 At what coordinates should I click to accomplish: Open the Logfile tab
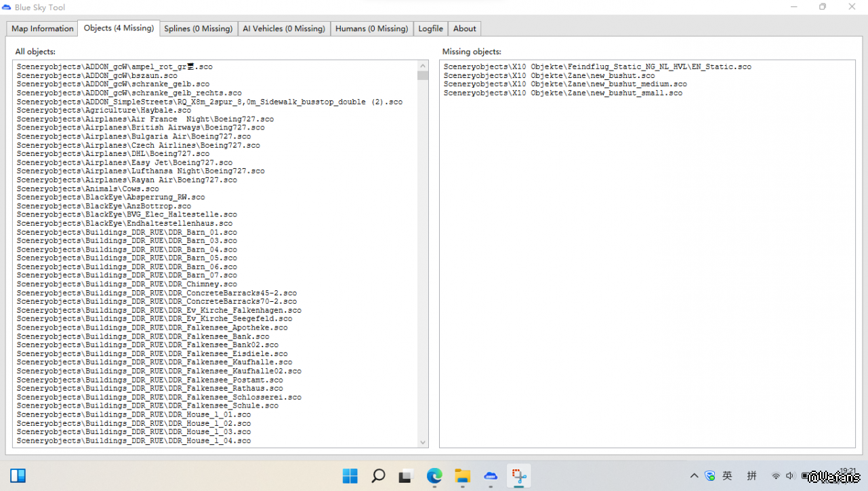click(430, 28)
